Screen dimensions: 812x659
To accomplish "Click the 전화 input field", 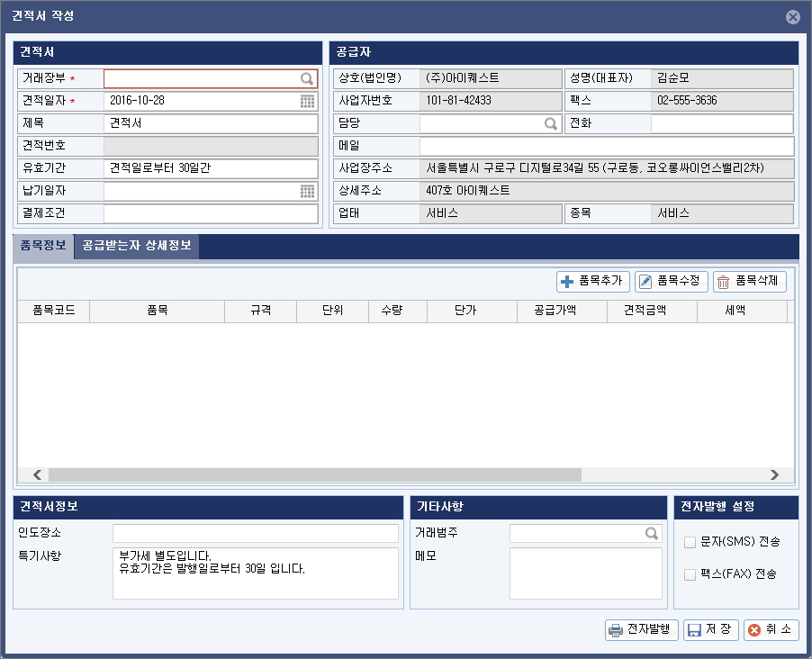I will 722,124.
